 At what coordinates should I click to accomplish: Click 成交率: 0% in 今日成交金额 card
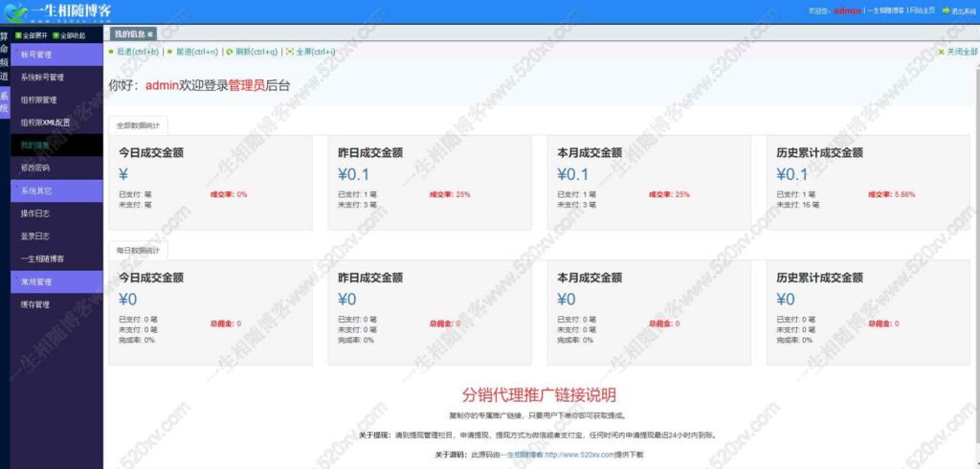coord(229,194)
